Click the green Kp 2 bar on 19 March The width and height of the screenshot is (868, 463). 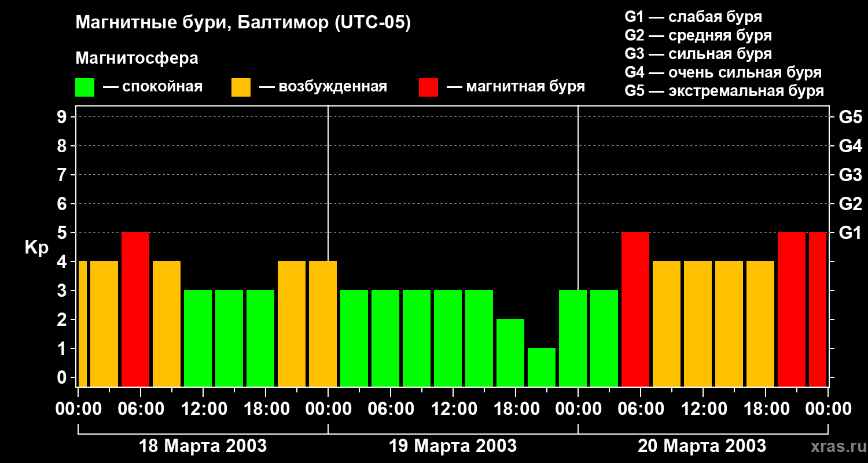(x=510, y=352)
